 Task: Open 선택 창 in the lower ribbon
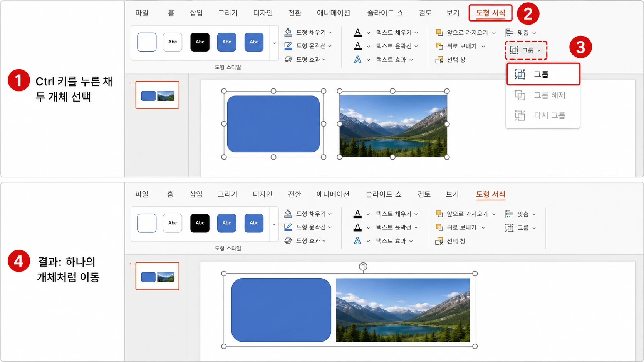(450, 241)
